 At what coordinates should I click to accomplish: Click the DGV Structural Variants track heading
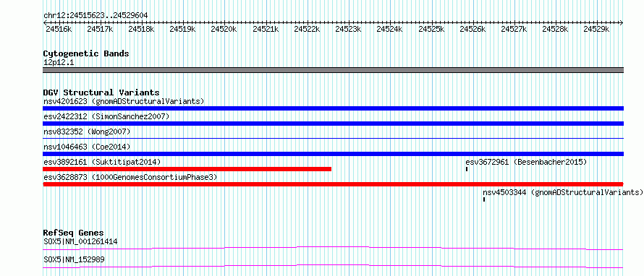101,92
